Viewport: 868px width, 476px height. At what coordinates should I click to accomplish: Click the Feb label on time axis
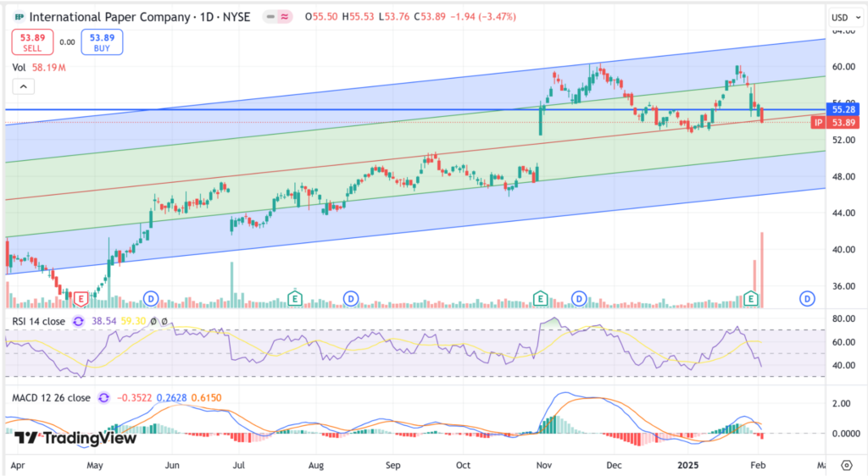pos(758,466)
